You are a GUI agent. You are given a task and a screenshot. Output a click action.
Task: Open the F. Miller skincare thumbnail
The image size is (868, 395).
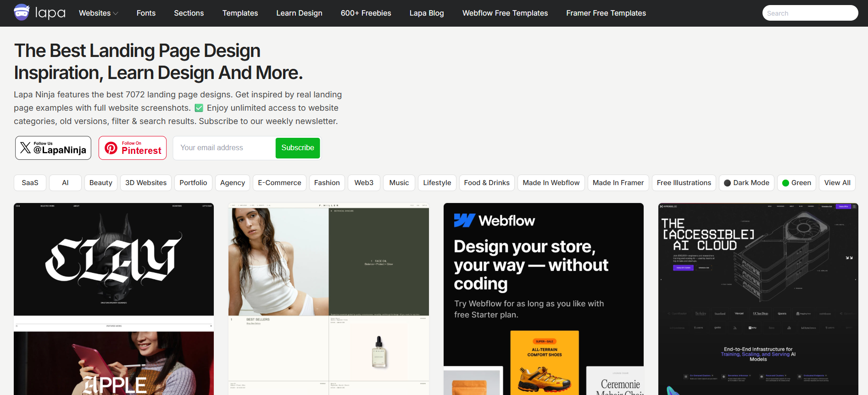328,299
